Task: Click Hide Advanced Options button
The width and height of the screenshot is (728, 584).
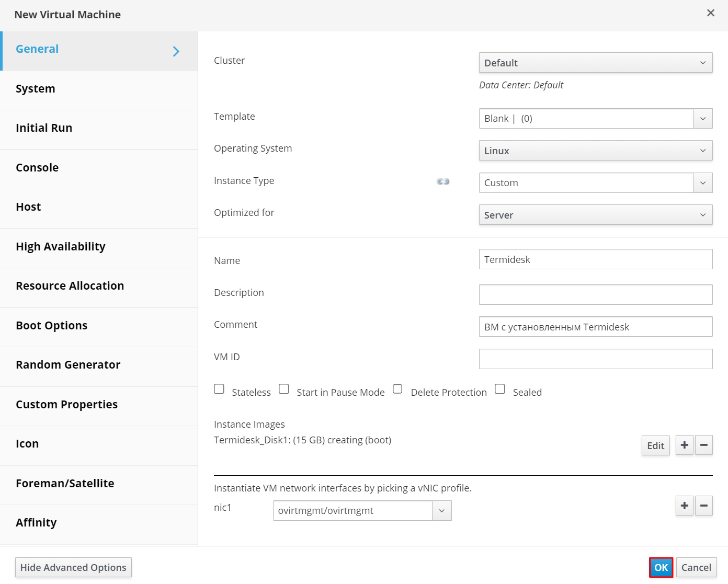Action: [x=73, y=567]
